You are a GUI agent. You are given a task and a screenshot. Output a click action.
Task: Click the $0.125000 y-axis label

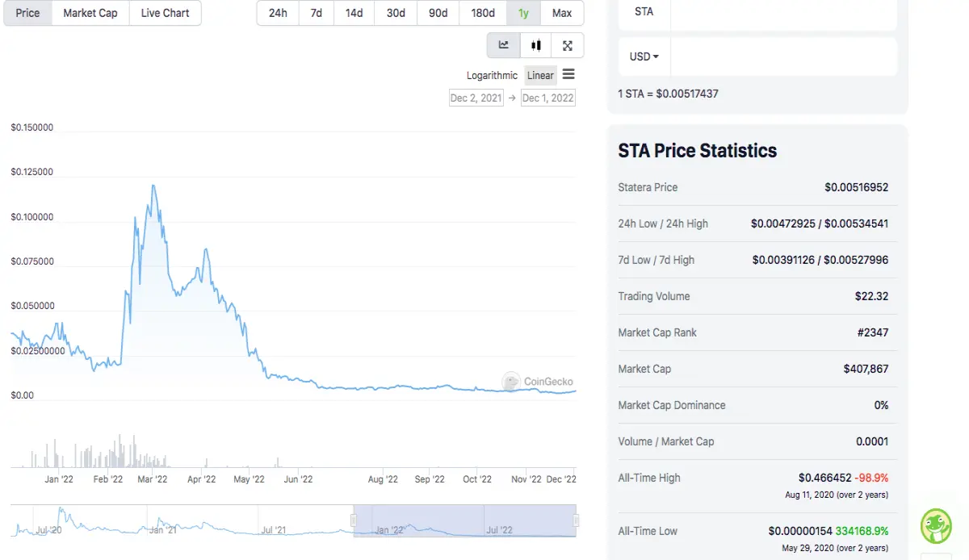click(32, 172)
